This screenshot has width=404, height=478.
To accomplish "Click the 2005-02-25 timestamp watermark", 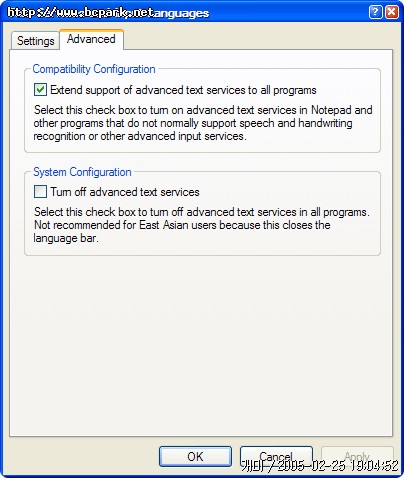I will [x=320, y=466].
